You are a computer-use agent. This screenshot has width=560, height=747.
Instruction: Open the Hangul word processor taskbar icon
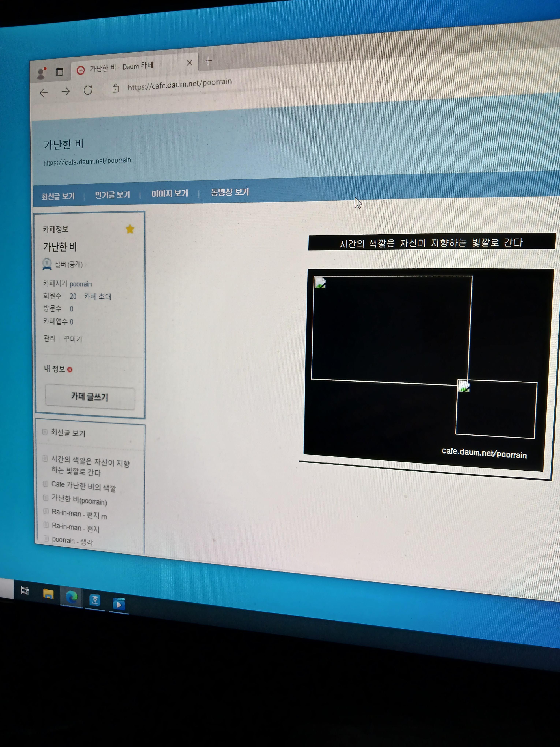95,600
